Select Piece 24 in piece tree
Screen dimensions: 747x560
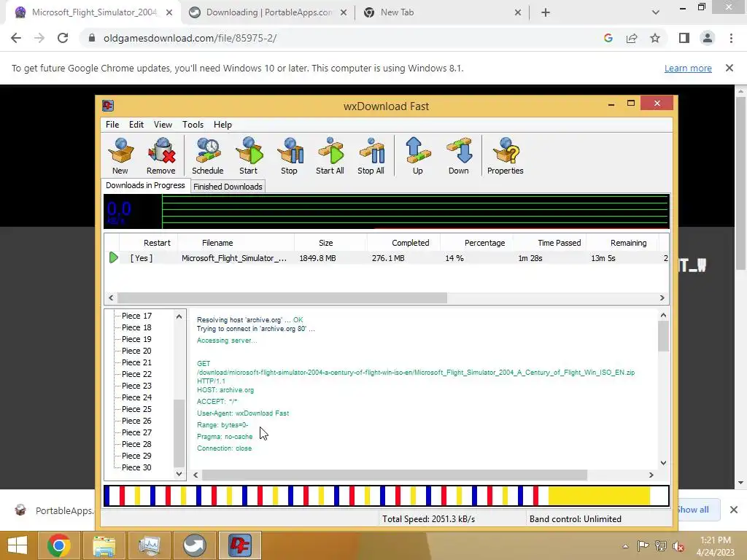[136, 397]
